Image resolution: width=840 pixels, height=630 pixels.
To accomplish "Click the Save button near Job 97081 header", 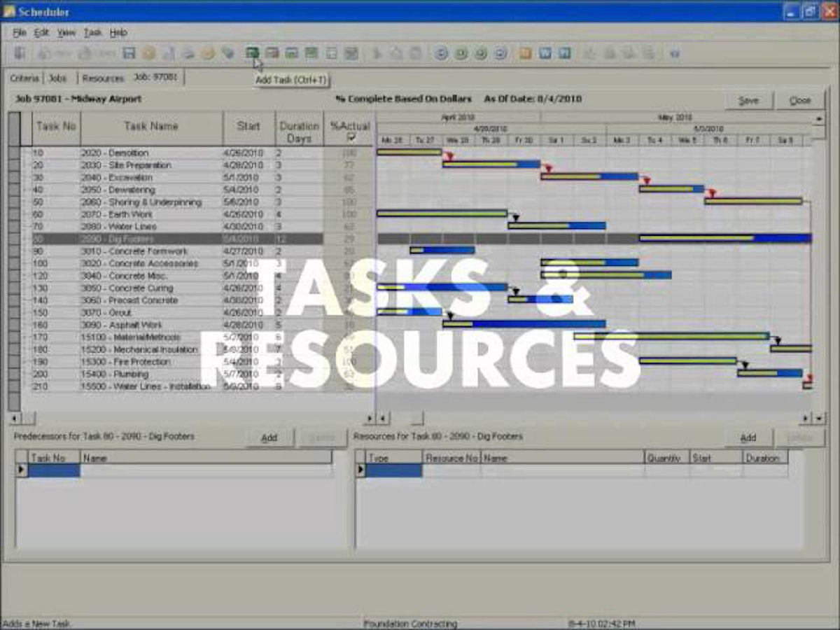I will tap(748, 100).
